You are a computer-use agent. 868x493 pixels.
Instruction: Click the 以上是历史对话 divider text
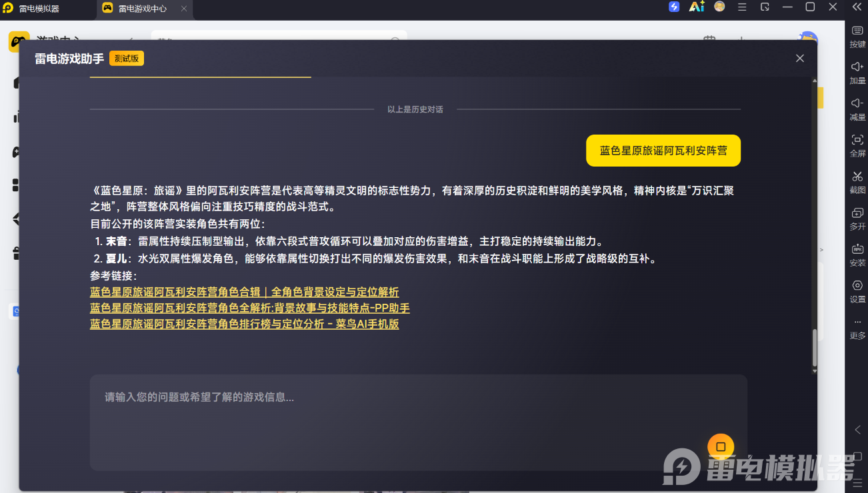(x=415, y=109)
